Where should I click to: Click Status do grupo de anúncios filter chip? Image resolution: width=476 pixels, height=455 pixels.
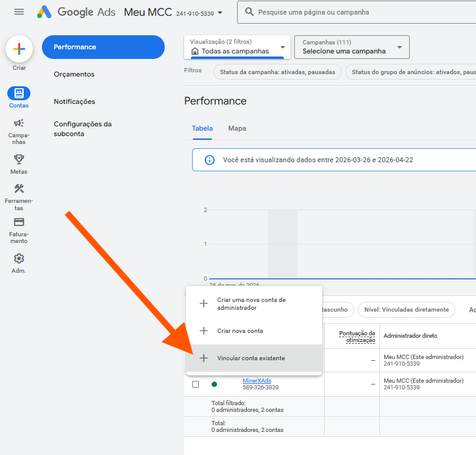pos(411,72)
